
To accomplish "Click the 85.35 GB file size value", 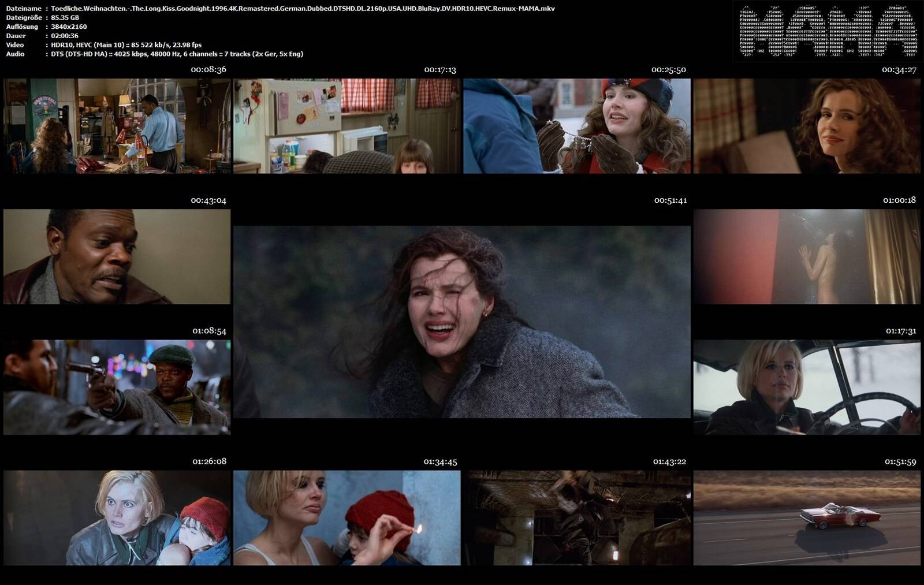I will (65, 17).
